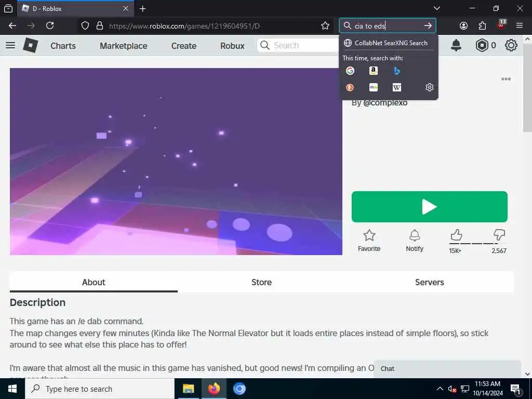Switch to the Servers tab
This screenshot has height=399, width=532.
click(429, 282)
